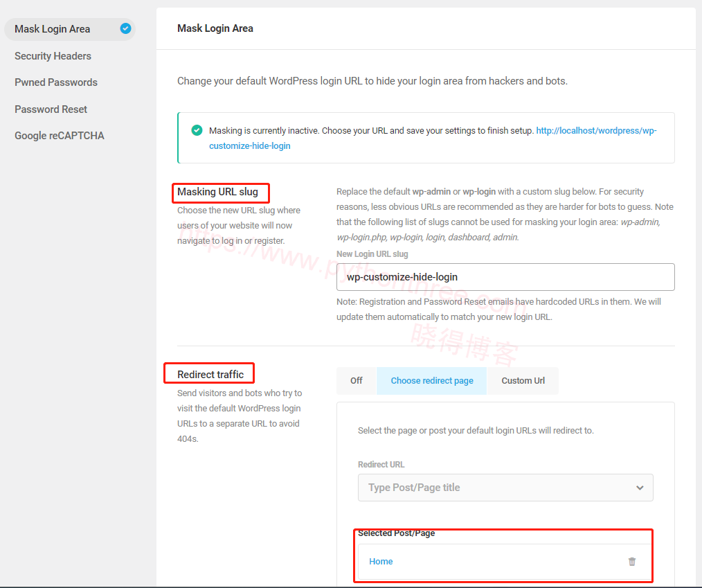Image resolution: width=702 pixels, height=588 pixels.
Task: Click the green check icon in the notice
Action: (x=197, y=130)
